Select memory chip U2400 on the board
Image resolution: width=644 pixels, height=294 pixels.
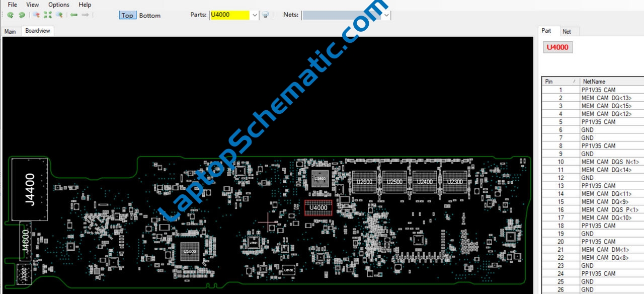pyautogui.click(x=425, y=181)
